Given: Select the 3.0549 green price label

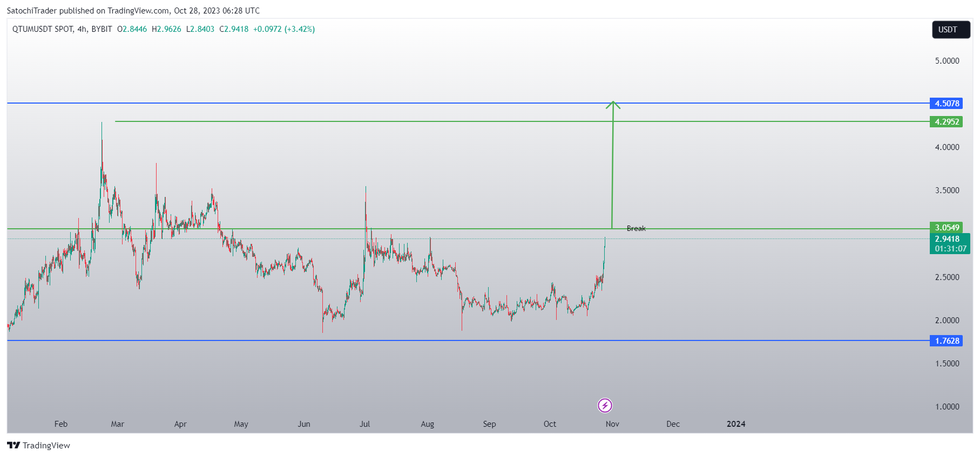Looking at the screenshot, I should point(946,227).
